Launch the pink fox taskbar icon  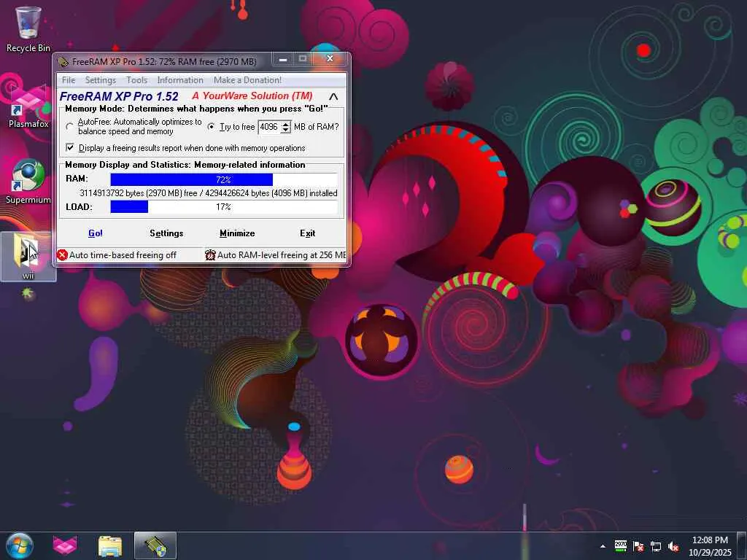(65, 545)
